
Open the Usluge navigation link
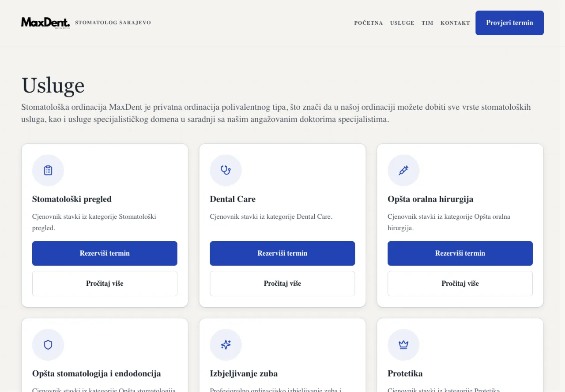coord(402,23)
